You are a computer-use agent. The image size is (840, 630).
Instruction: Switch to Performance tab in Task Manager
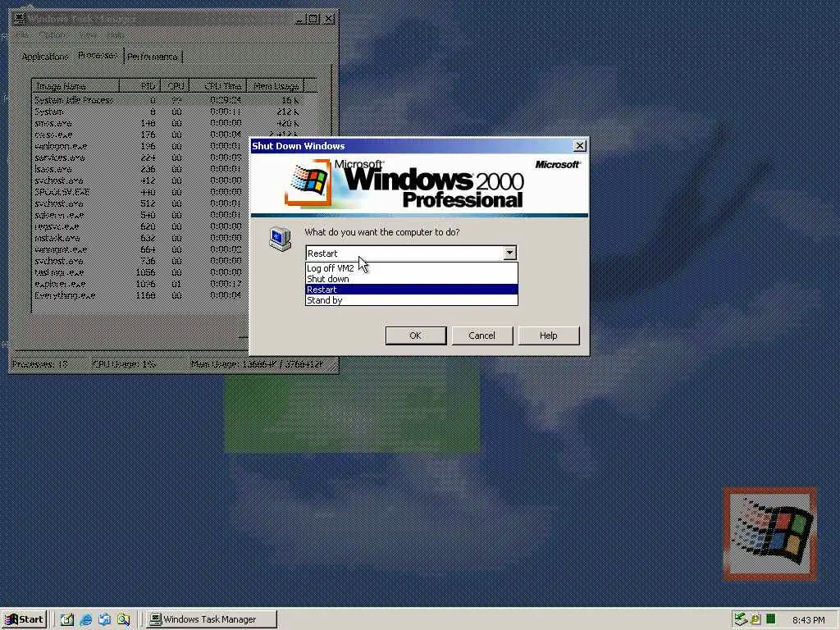pos(153,57)
